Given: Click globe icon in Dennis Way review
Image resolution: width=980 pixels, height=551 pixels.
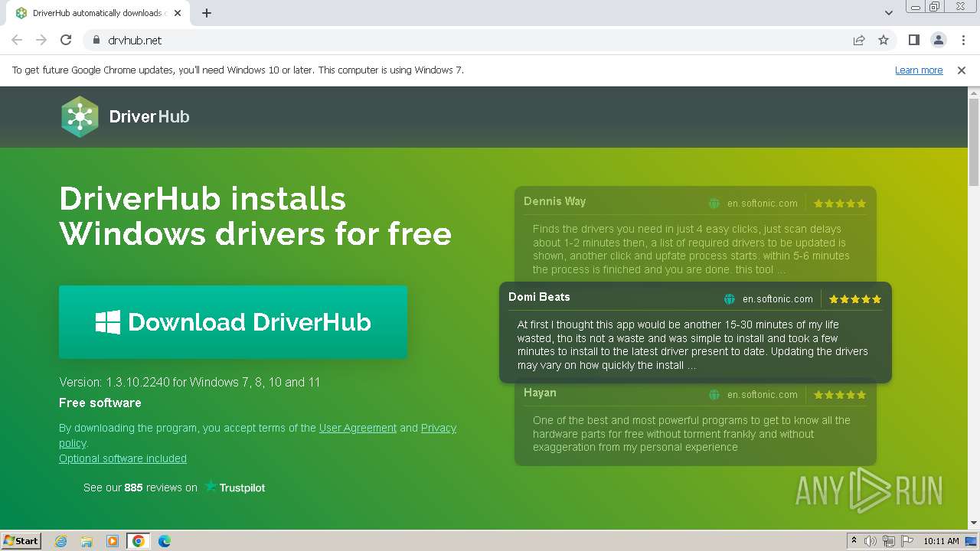Looking at the screenshot, I should pos(714,204).
